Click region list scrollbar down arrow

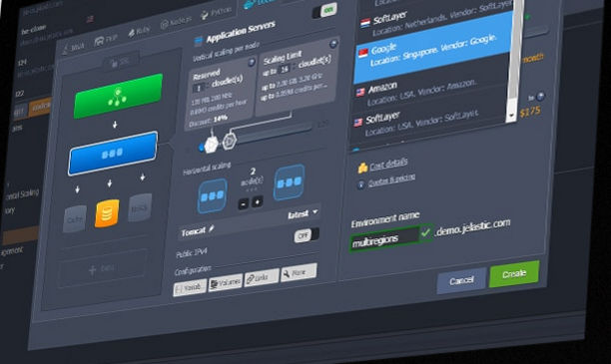point(511,117)
